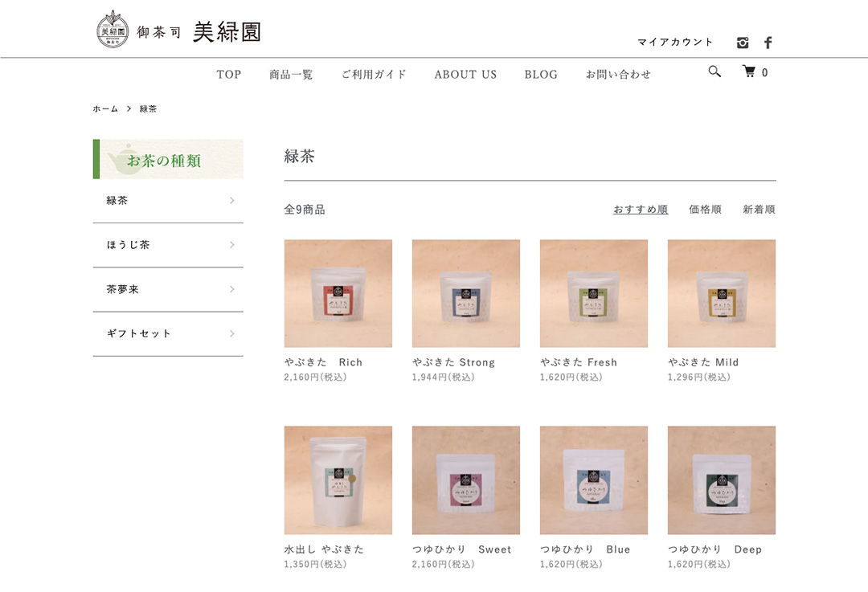Open the BLOG menu item
The image size is (868, 592).
click(x=541, y=74)
